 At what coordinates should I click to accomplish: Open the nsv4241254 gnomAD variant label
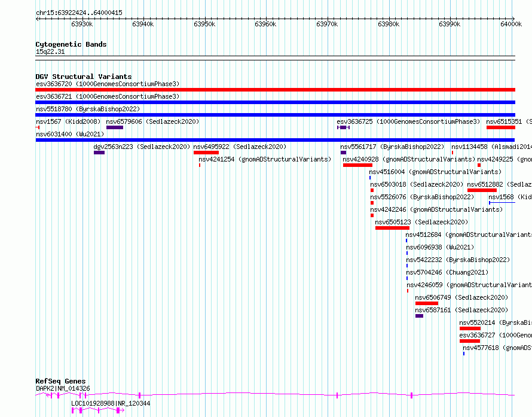[x=265, y=159]
